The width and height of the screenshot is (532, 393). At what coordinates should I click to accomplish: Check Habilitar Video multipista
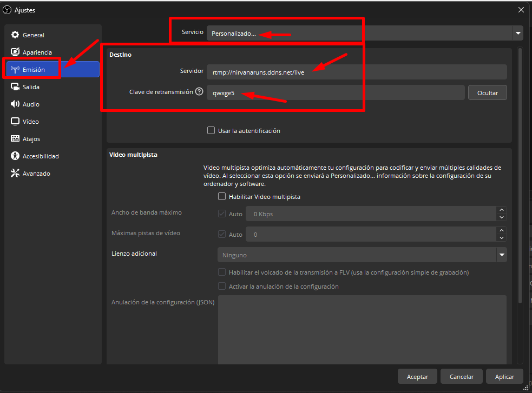tap(222, 196)
